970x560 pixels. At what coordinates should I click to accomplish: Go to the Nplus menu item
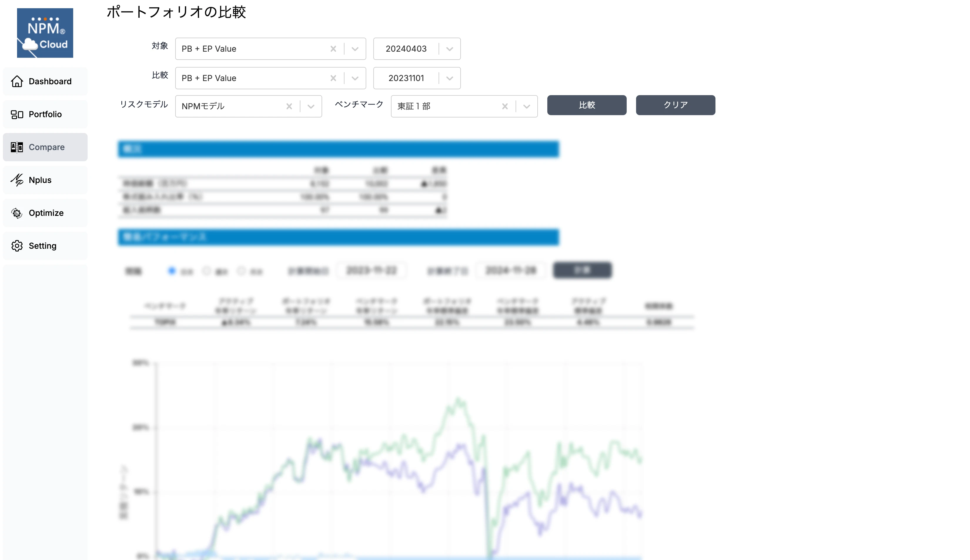(x=40, y=180)
